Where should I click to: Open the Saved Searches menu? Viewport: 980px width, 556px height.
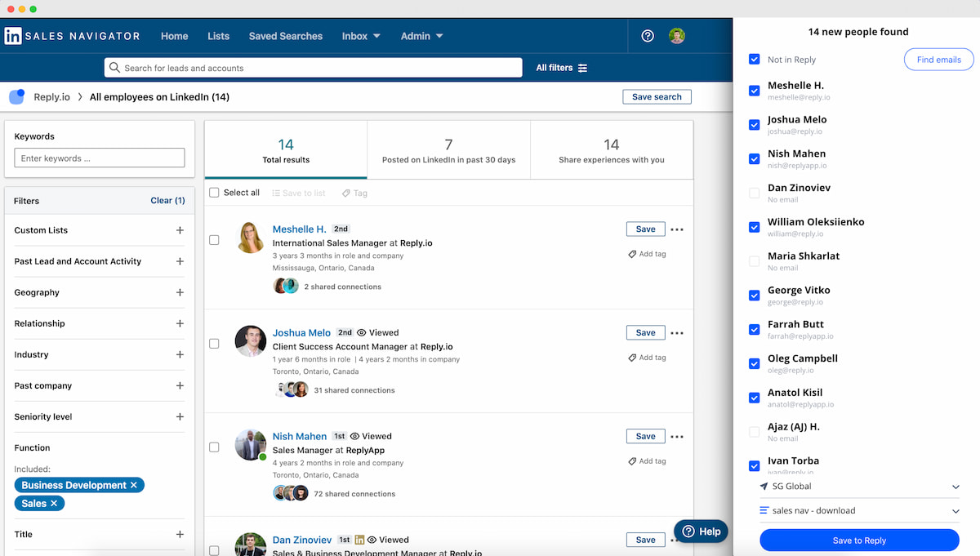click(285, 36)
